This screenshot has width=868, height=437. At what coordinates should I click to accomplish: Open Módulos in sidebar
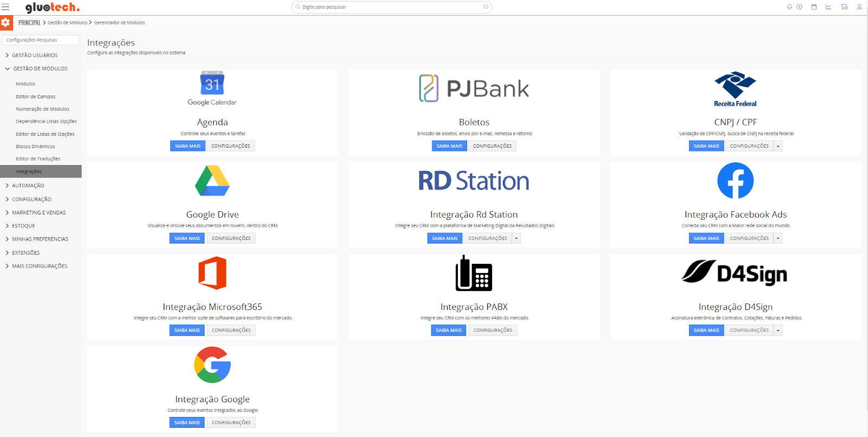click(25, 84)
